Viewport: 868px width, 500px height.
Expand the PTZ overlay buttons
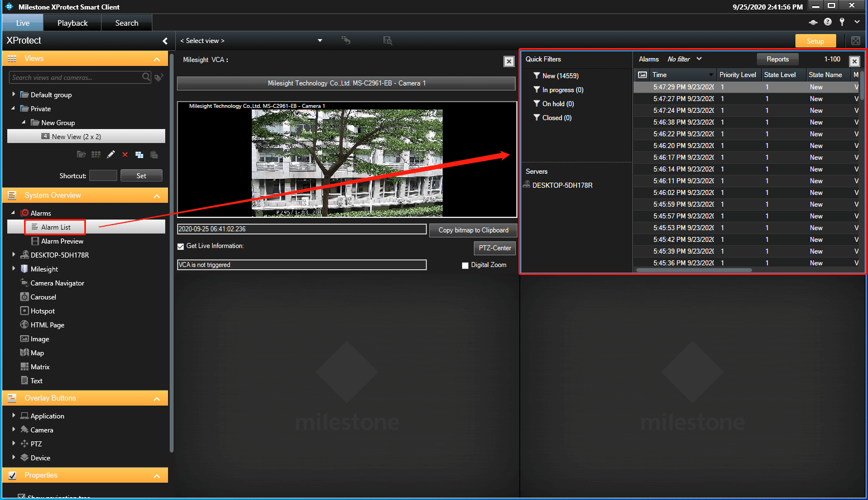click(x=13, y=444)
